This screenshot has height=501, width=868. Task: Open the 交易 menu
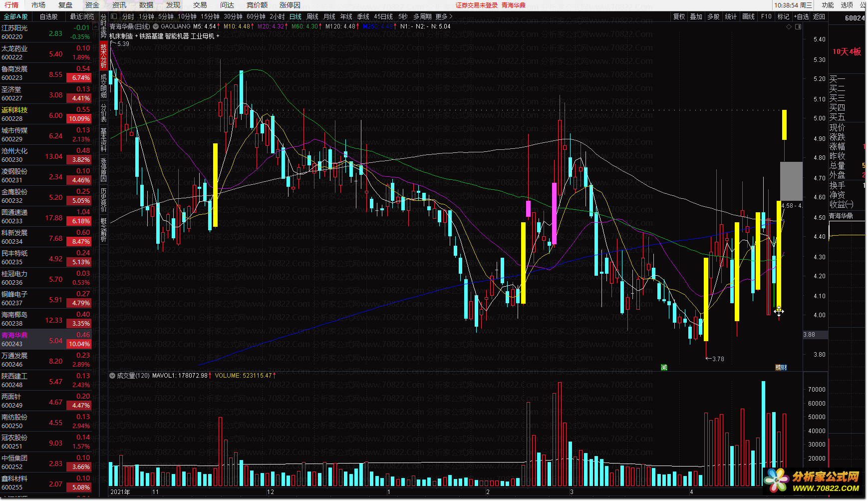coord(200,5)
